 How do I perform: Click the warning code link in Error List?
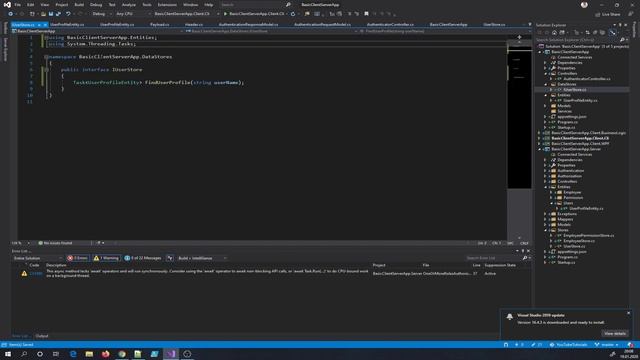coord(36,273)
